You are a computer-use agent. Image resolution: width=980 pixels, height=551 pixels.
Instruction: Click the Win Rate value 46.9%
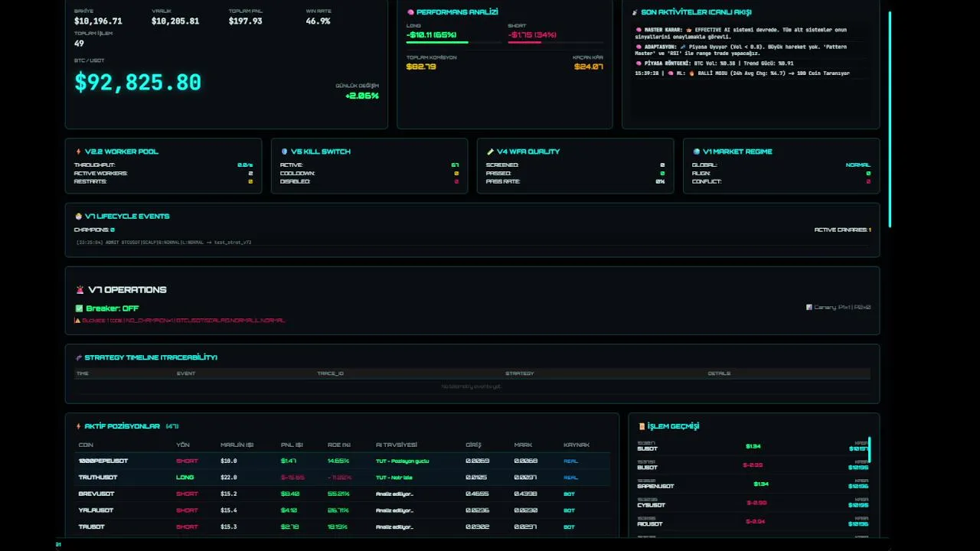(318, 21)
